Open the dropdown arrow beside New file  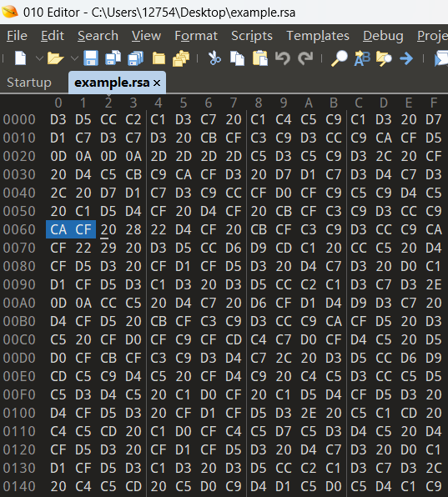(39, 58)
